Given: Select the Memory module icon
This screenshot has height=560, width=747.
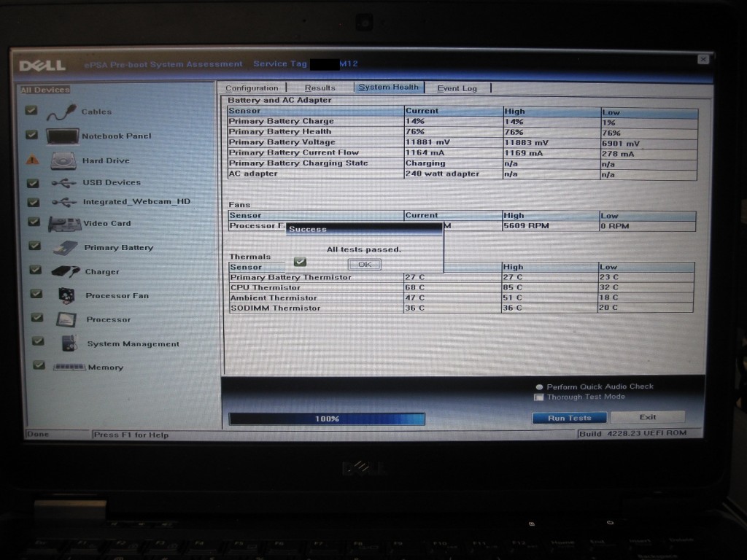Looking at the screenshot, I should (x=69, y=367).
